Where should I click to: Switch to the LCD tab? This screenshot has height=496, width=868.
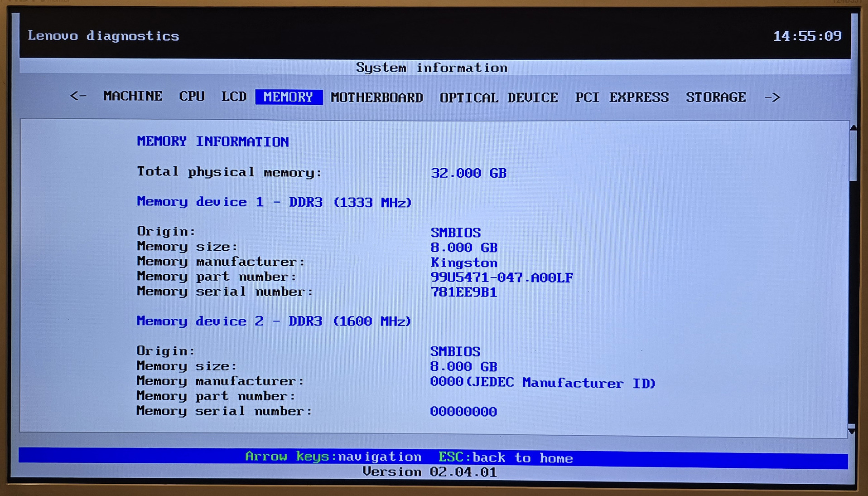pos(234,97)
